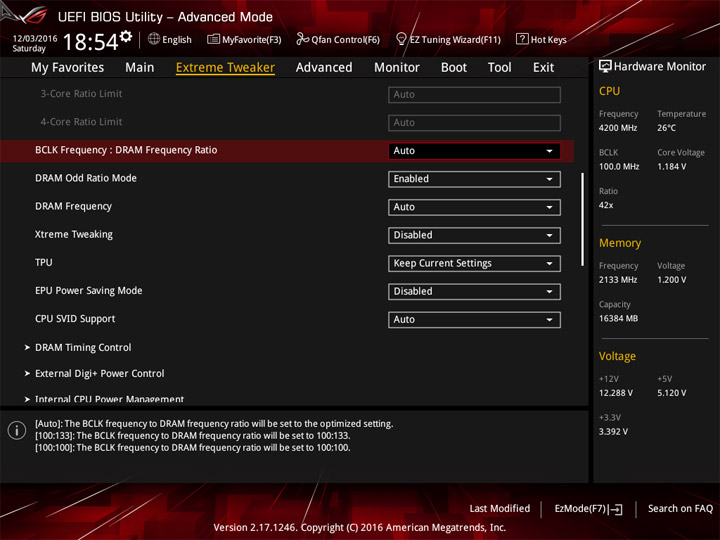Switch to the Tool tab
This screenshot has height=540, width=720.
coord(499,68)
